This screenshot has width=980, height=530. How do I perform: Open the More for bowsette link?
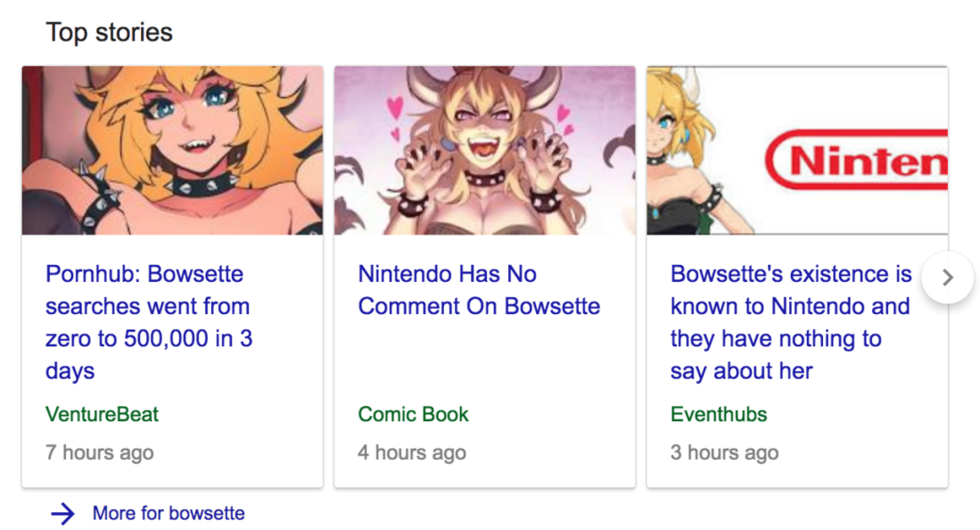click(169, 514)
